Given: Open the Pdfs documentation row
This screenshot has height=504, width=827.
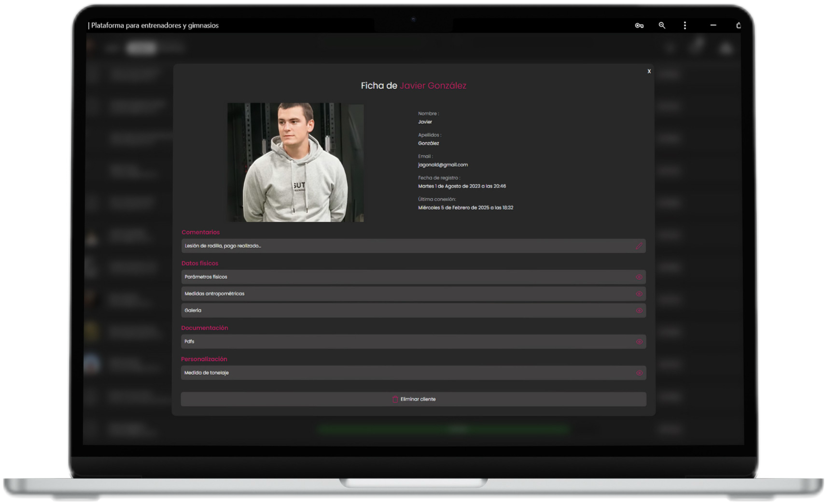Looking at the screenshot, I should 413,342.
